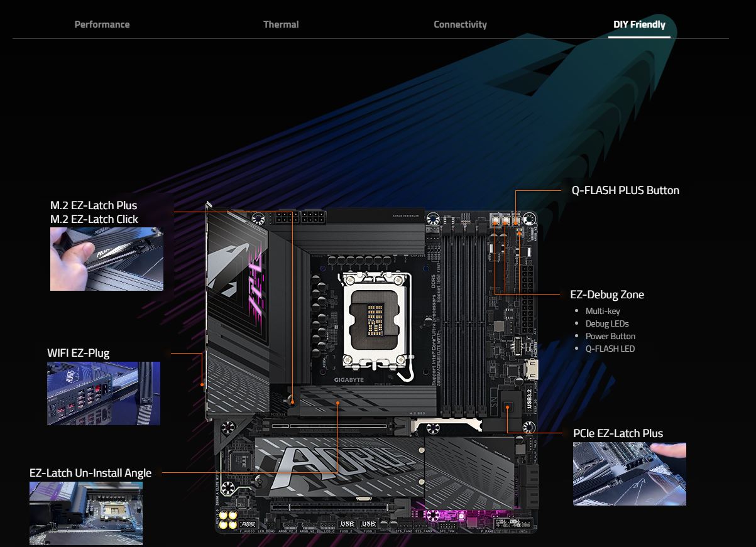Click the EZ-Latch Un-Install Angle label
Screen dimensions: 756x547
[x=90, y=473]
